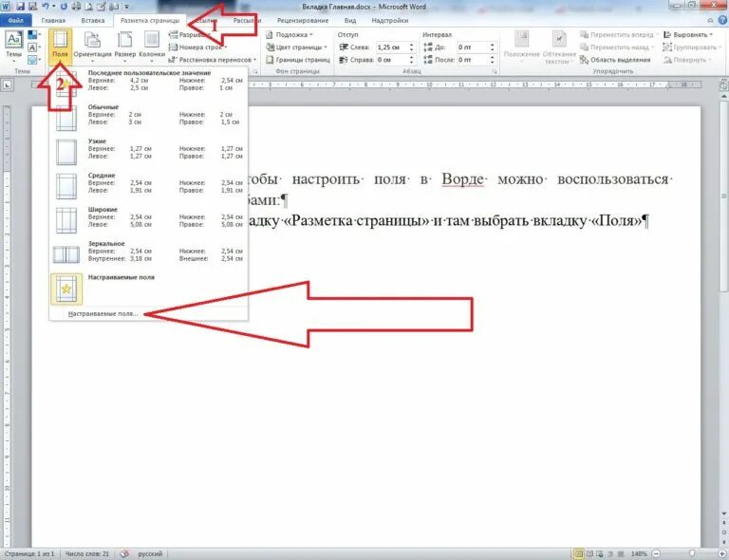Open theme colors dropdown icon

[x=33, y=35]
